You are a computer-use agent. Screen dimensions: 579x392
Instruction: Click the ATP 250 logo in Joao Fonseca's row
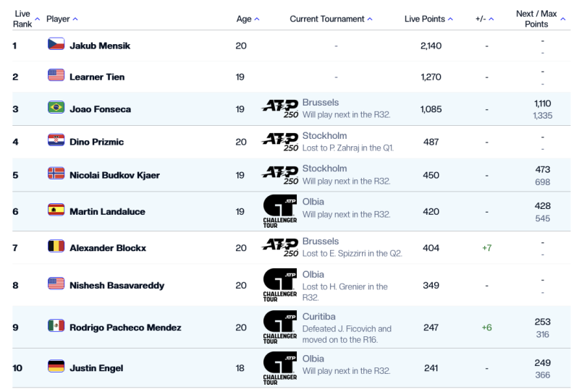click(x=280, y=109)
